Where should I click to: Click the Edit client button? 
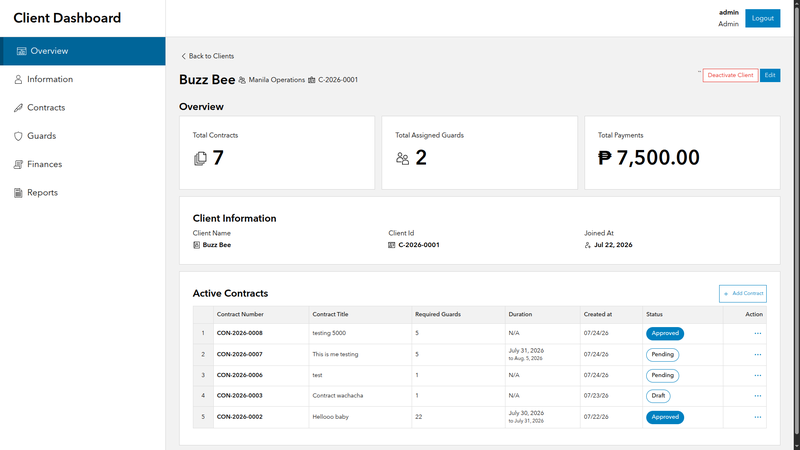click(770, 75)
